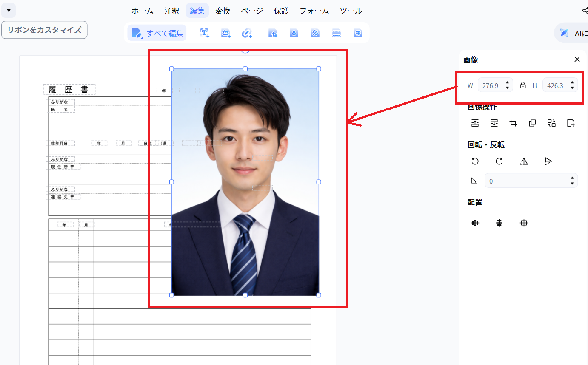The height and width of the screenshot is (365, 588).
Task: Select the crop page icon in toolbar
Action: click(273, 33)
